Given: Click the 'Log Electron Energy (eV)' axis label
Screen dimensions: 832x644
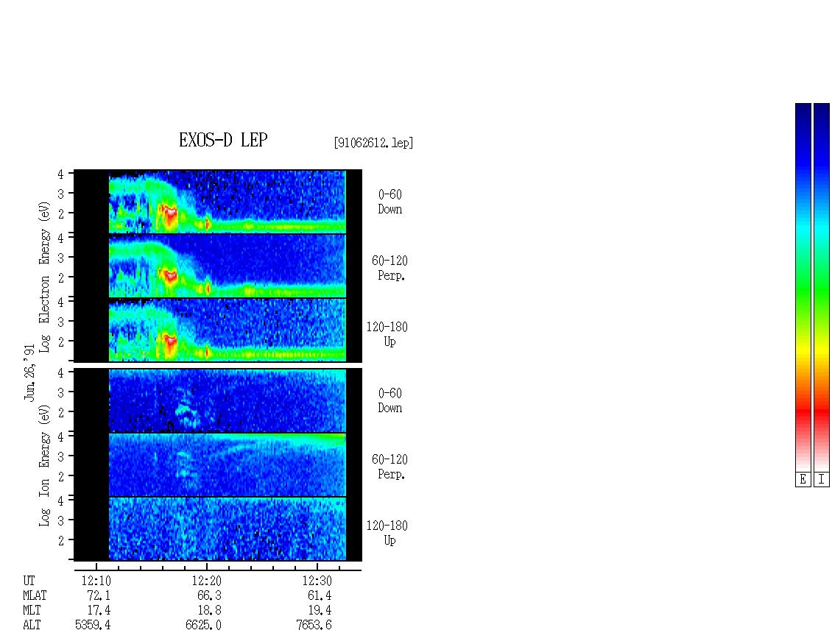Looking at the screenshot, I should 44,277.
